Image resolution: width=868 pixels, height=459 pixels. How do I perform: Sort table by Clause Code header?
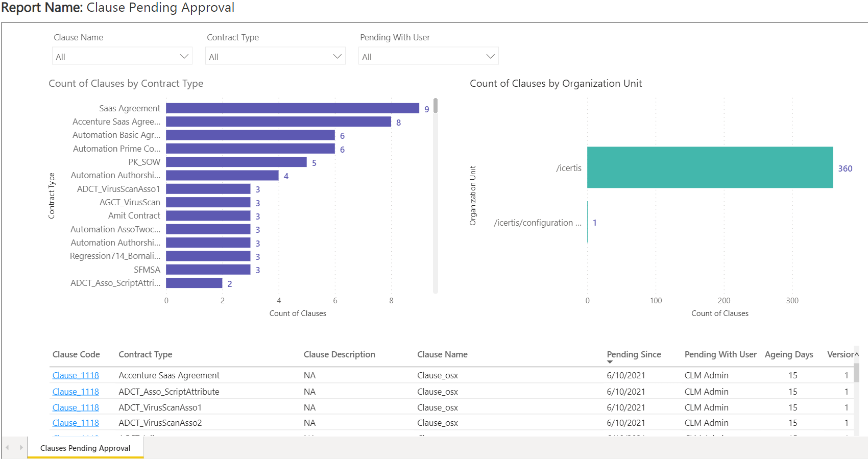pyautogui.click(x=76, y=354)
